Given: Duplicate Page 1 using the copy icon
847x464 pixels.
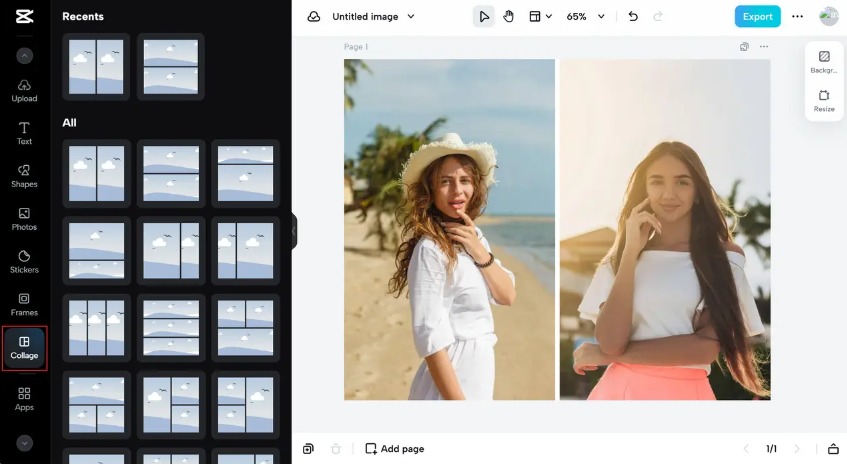Looking at the screenshot, I should (744, 47).
